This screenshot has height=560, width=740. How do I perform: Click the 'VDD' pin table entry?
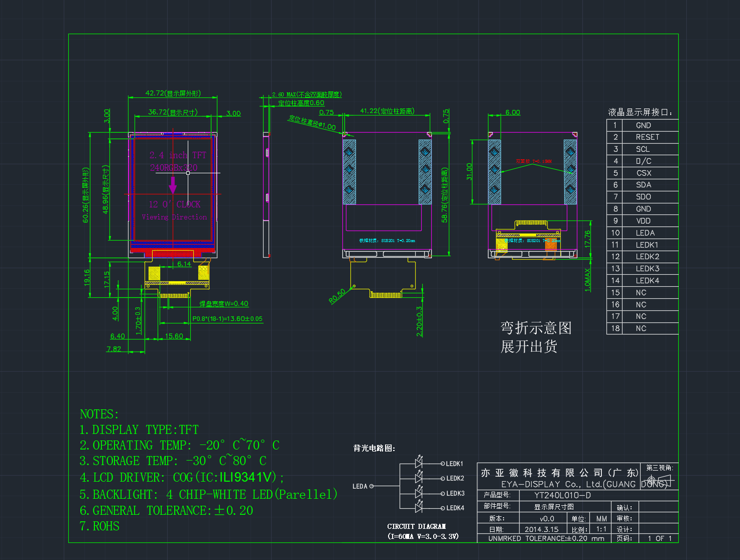(x=644, y=221)
